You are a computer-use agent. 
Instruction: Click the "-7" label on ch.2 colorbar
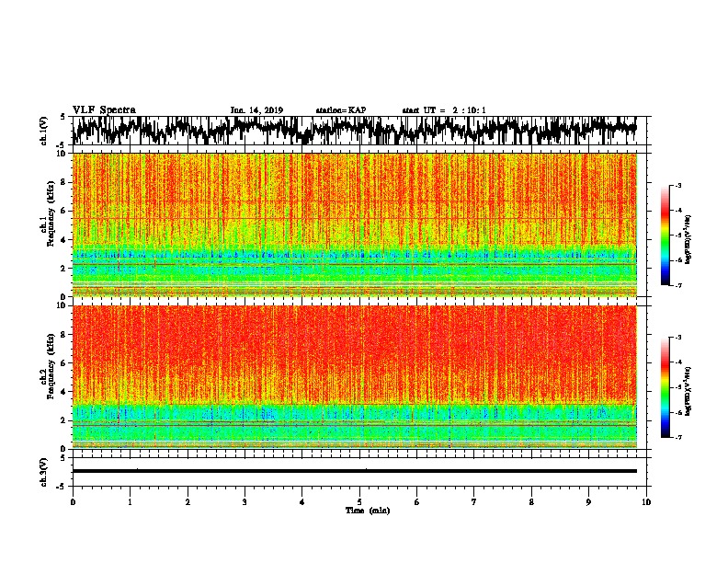(678, 437)
